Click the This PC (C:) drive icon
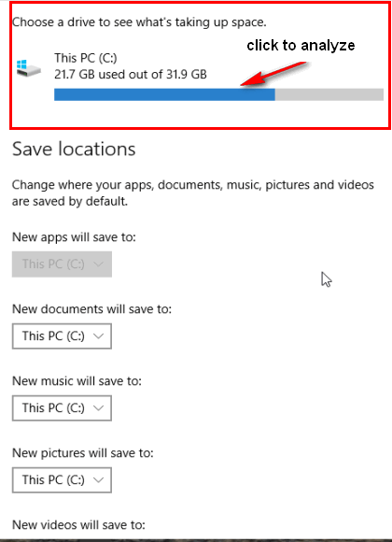The width and height of the screenshot is (392, 542). tap(29, 68)
